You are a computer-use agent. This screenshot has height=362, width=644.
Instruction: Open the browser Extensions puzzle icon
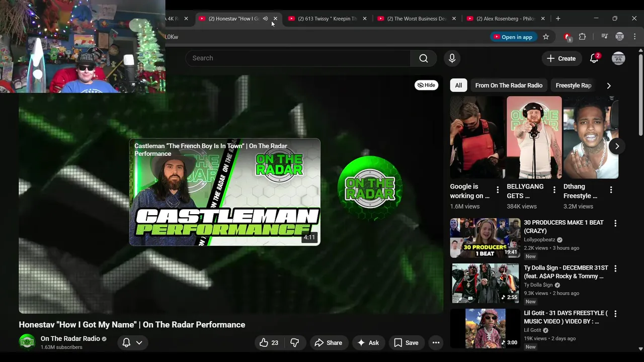[582, 37]
